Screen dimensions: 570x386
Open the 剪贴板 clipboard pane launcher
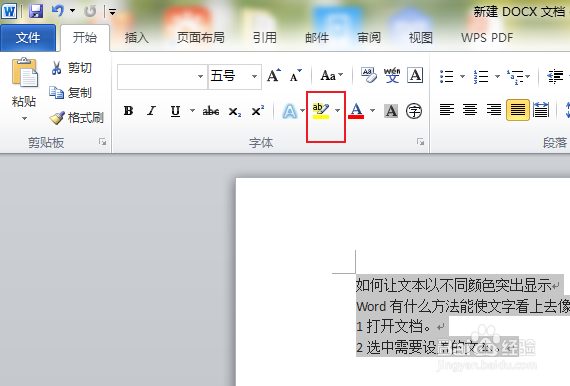pos(103,142)
